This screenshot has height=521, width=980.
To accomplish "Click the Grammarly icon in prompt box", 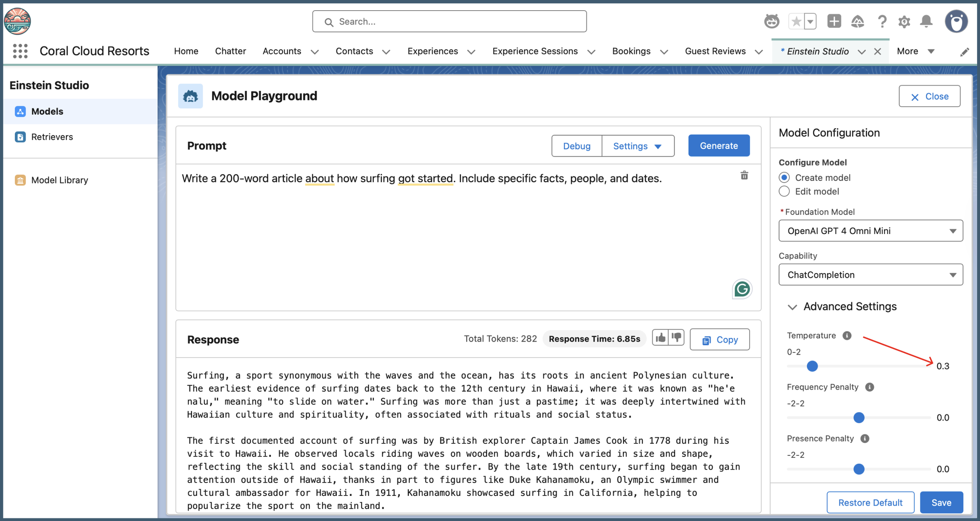I will click(x=742, y=289).
